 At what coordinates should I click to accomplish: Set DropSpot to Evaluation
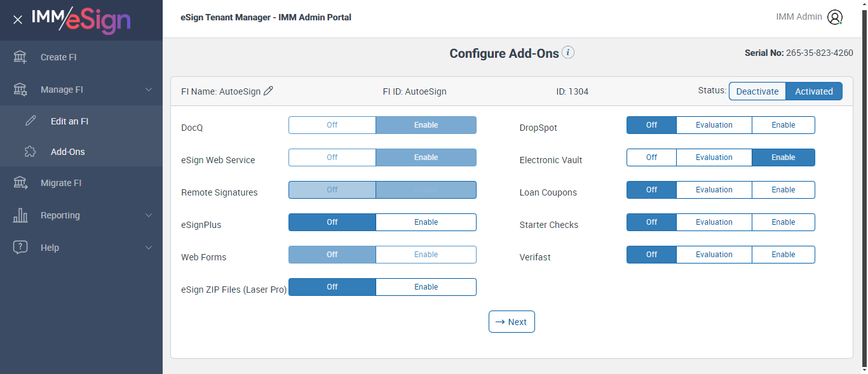tap(714, 125)
